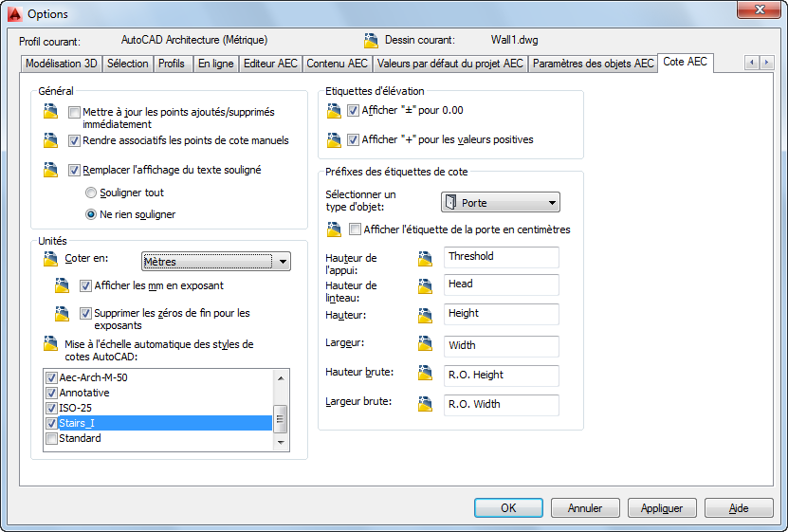Click drawing icon next to R.O. Height field
Screen dimensions: 788x532
(x=425, y=373)
